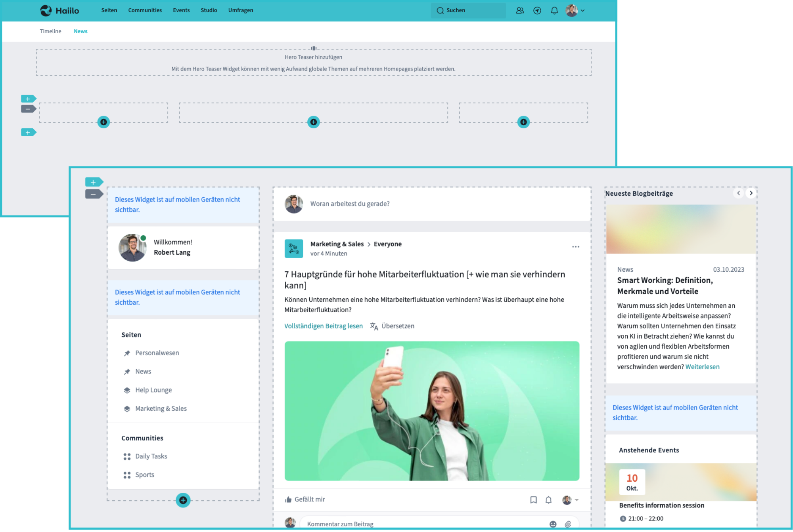793x532 pixels.
Task: Click the right arrow in Neueste Blogbeiträge
Action: coord(751,193)
